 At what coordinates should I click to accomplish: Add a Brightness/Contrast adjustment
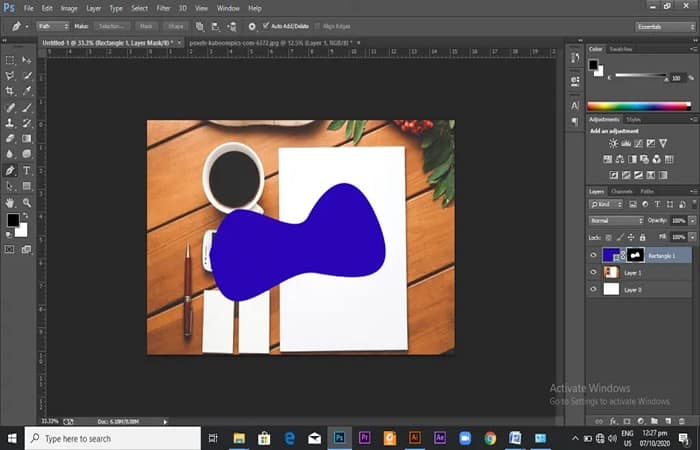coord(614,143)
